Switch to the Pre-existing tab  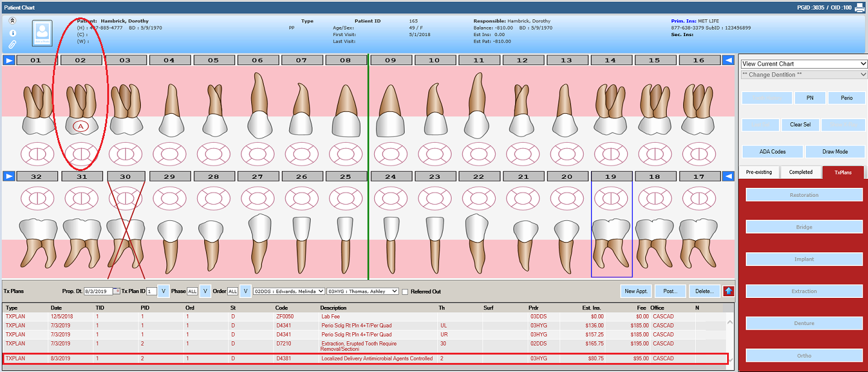758,172
